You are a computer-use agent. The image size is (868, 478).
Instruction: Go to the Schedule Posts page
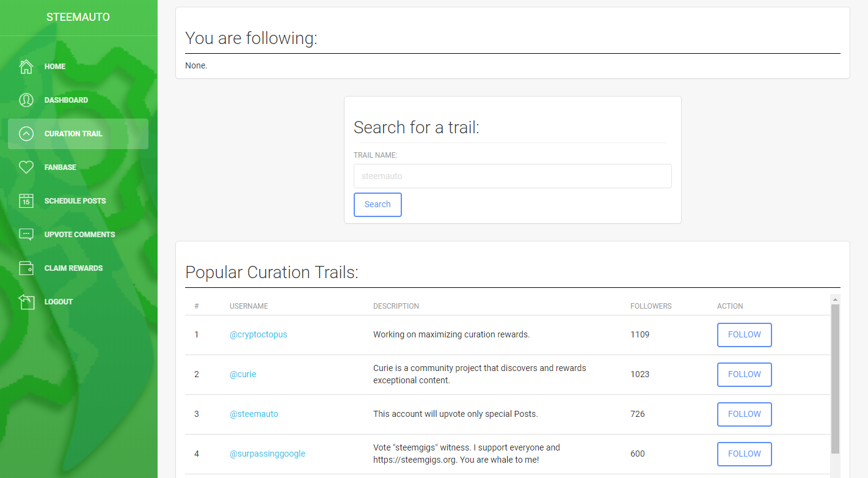click(75, 201)
